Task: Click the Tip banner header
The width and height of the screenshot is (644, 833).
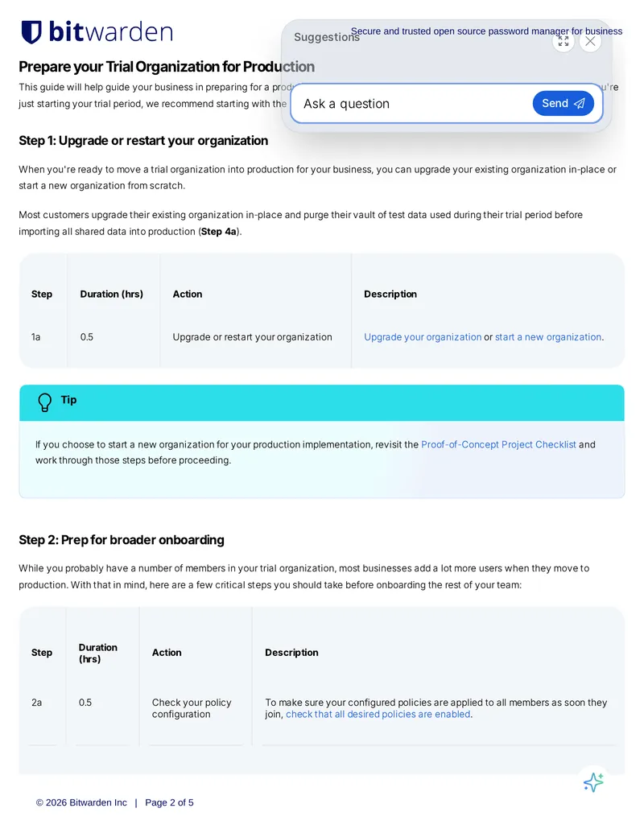Action: coord(321,402)
